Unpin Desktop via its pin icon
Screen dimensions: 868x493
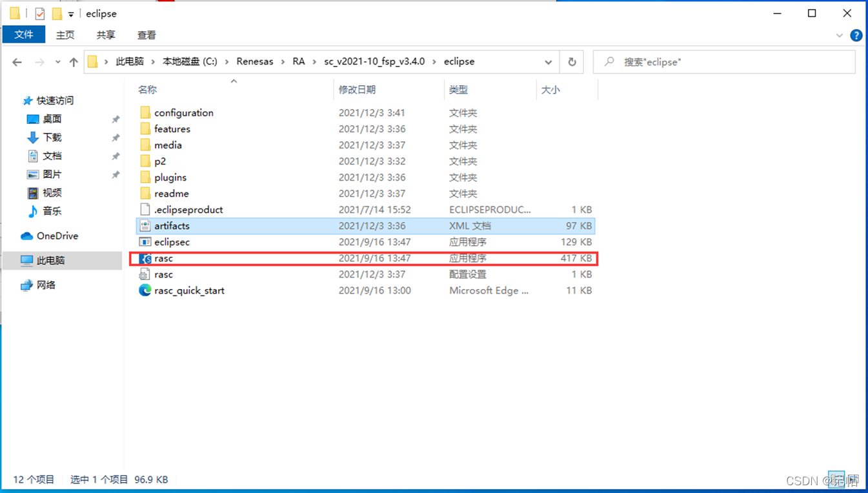point(116,119)
